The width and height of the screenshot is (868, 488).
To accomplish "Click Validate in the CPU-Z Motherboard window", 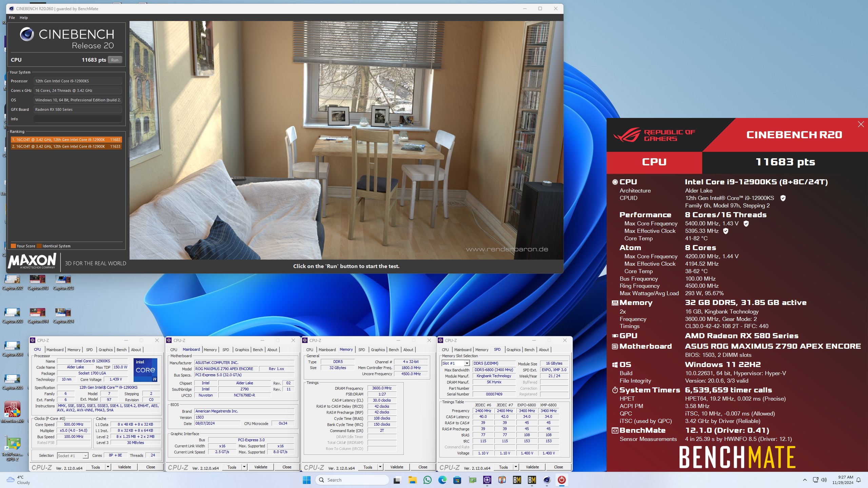I will tap(261, 467).
